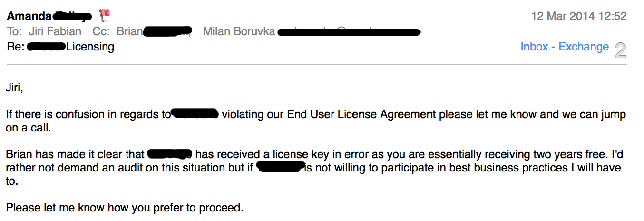This screenshot has width=644, height=221.
Task: Select Cc recipient Milan Boruvka
Action: [x=239, y=31]
